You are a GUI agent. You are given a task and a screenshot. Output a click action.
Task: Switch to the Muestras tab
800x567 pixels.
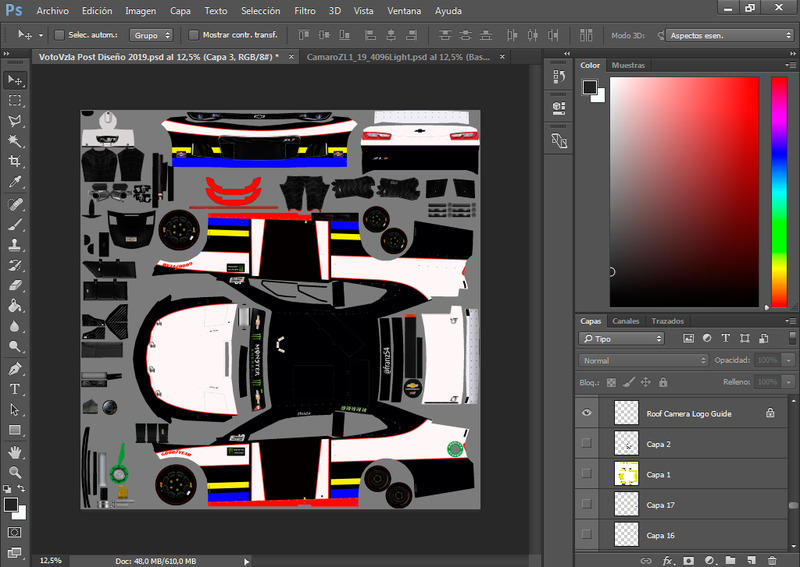point(628,65)
